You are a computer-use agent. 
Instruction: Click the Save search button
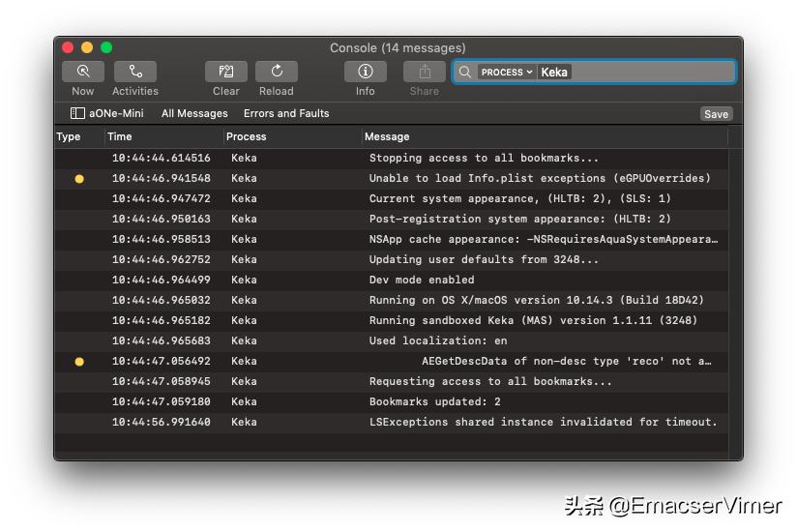[716, 114]
